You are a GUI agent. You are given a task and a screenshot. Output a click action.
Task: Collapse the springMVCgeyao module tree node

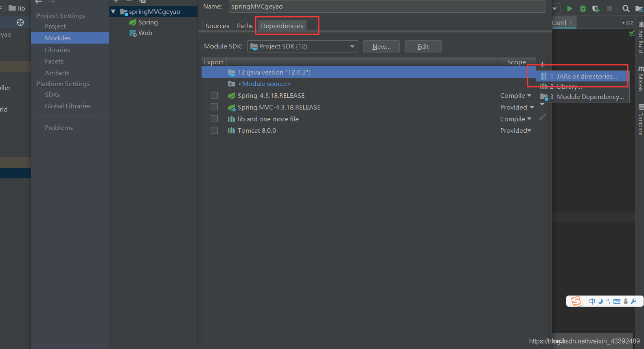pos(113,12)
